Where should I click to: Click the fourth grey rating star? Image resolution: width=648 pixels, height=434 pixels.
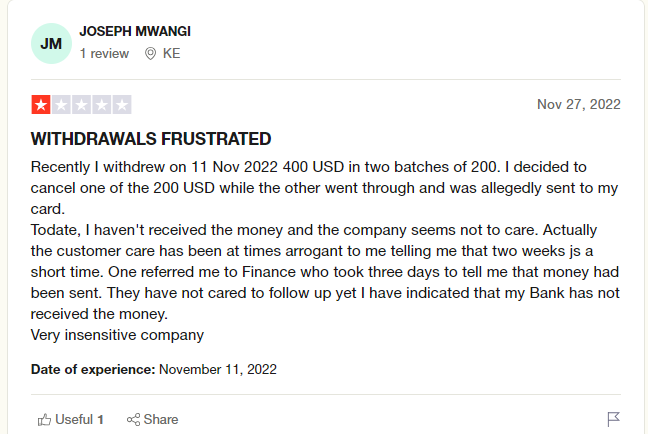(102, 105)
